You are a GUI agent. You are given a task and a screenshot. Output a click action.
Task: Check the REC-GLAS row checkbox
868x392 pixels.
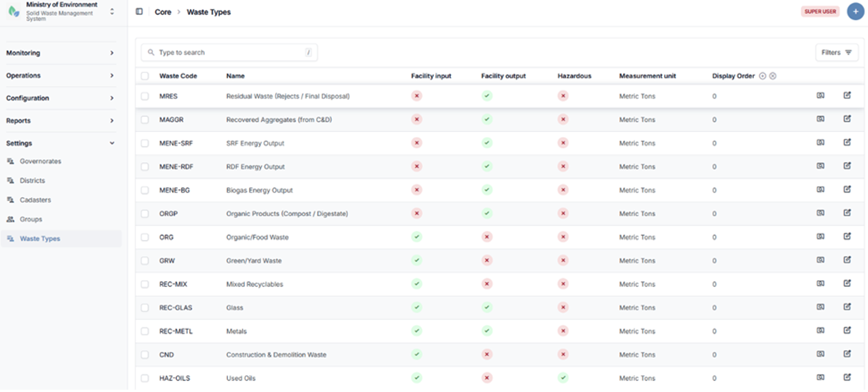point(145,307)
